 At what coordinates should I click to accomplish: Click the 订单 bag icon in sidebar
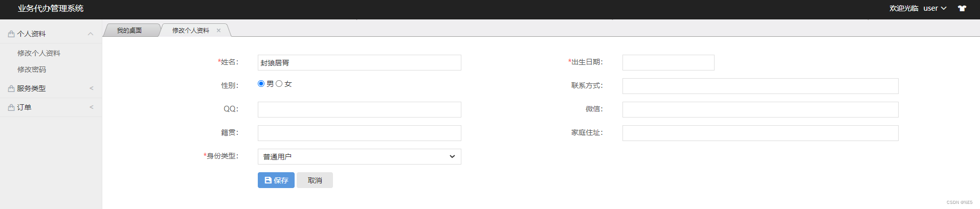[x=11, y=107]
